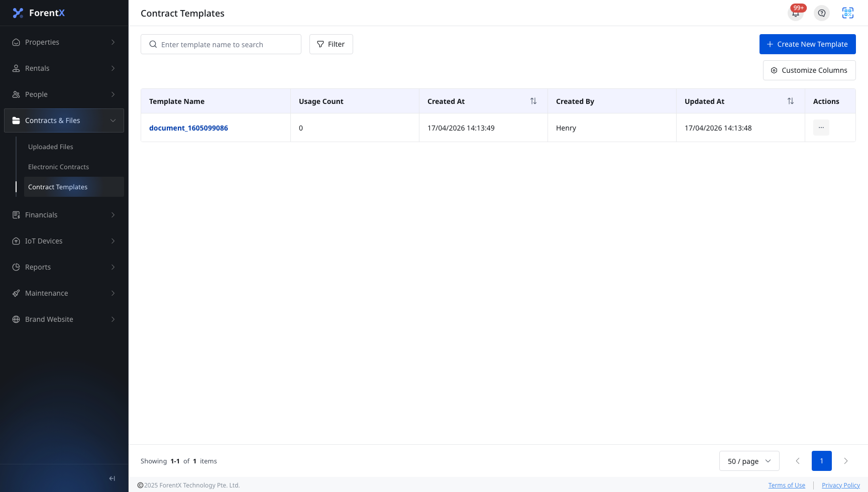Click the Brand Website globe icon
Viewport: 868px width, 492px height.
click(x=16, y=319)
